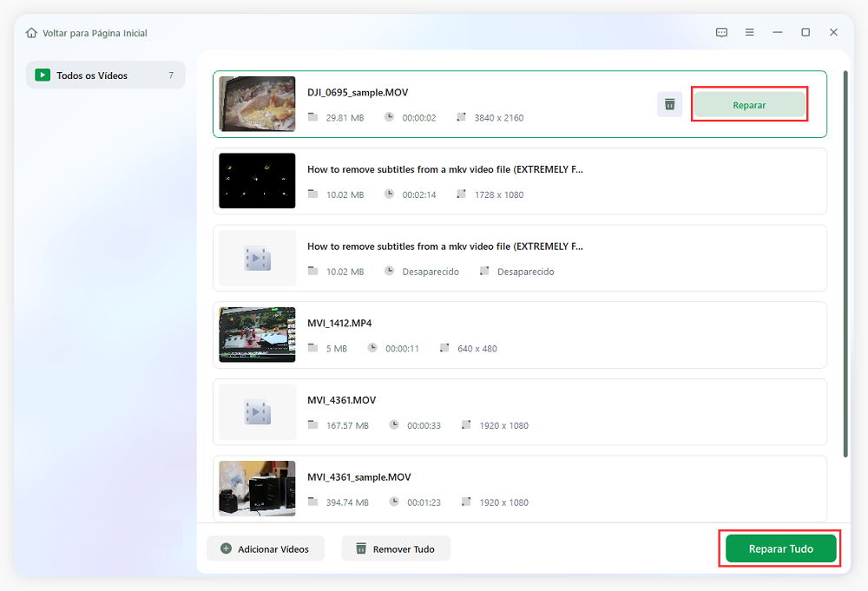Select the file name "MVI_1412.MP4"
The width and height of the screenshot is (868, 591).
coord(339,323)
